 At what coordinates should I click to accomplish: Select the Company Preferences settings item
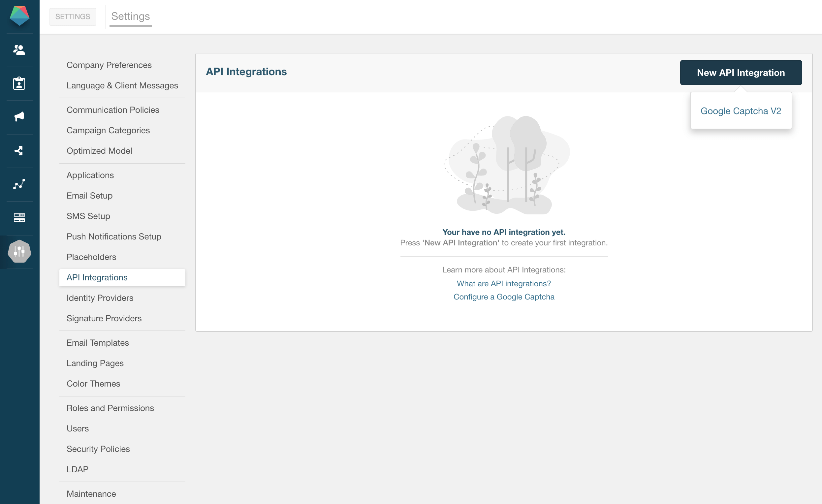(109, 65)
